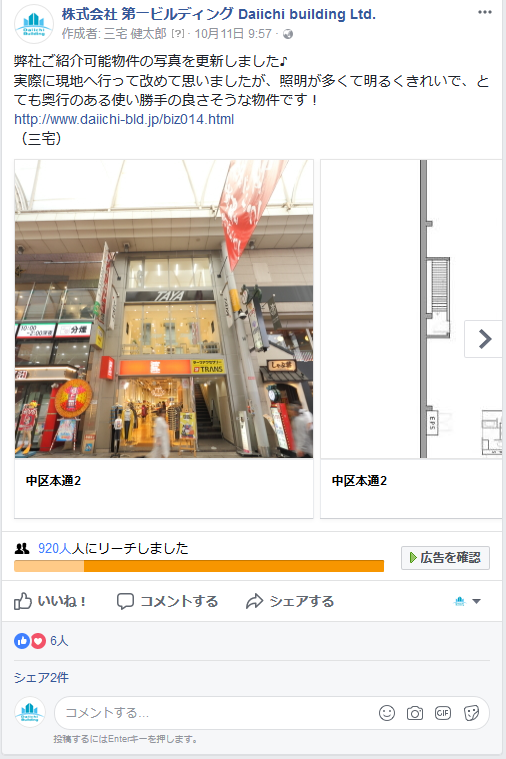Post a GIF using the GIF icon
This screenshot has width=506, height=759.
click(x=443, y=713)
